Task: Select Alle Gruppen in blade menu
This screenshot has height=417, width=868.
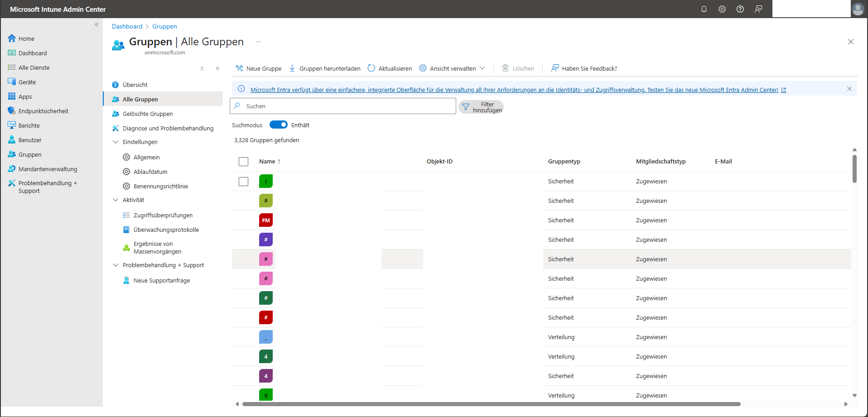Action: (163, 99)
